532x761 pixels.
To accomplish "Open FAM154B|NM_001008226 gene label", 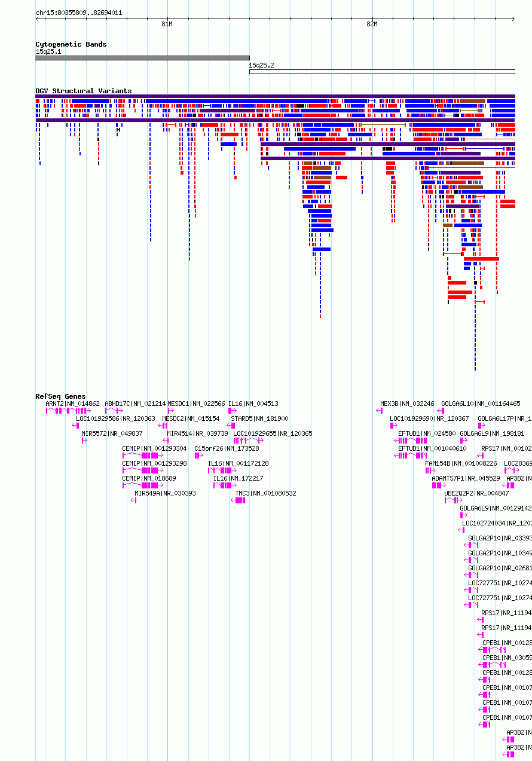I will tap(461, 463).
